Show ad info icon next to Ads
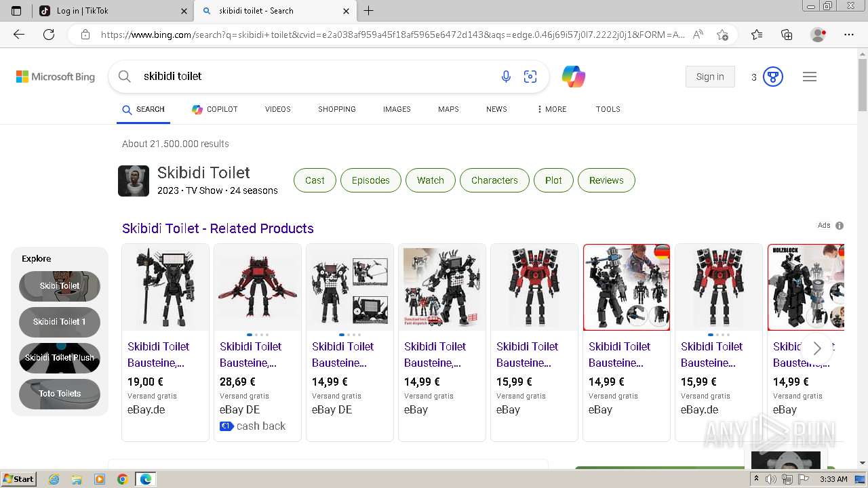The height and width of the screenshot is (488, 868). coord(840,226)
